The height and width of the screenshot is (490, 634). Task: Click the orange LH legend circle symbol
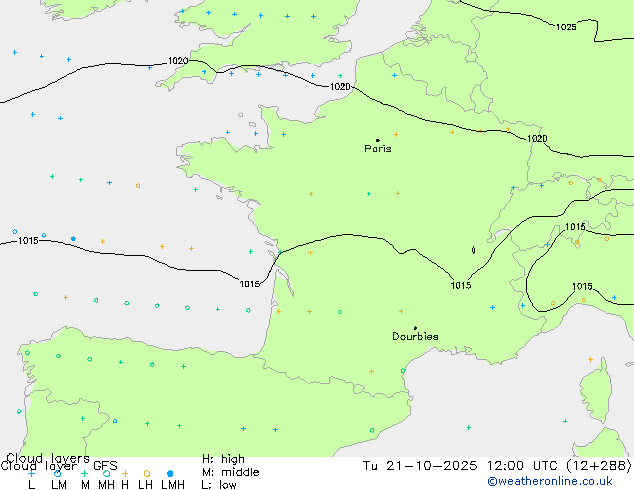point(147,473)
